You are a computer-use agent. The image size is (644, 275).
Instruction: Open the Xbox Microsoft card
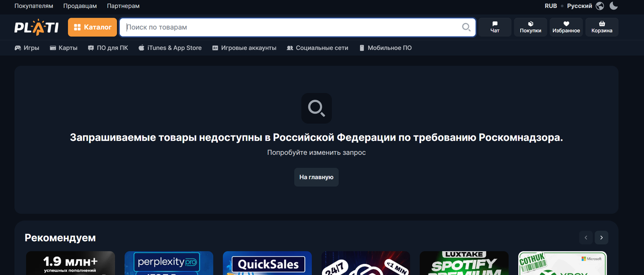562,263
